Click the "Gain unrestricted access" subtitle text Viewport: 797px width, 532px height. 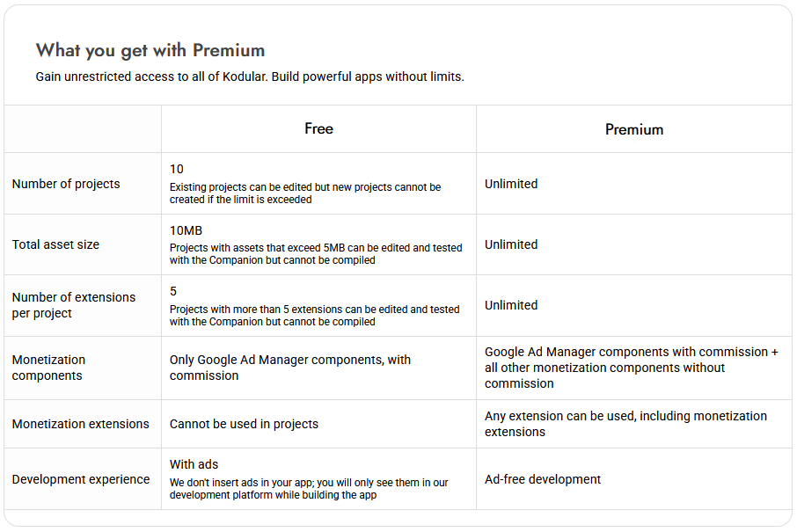coord(250,77)
